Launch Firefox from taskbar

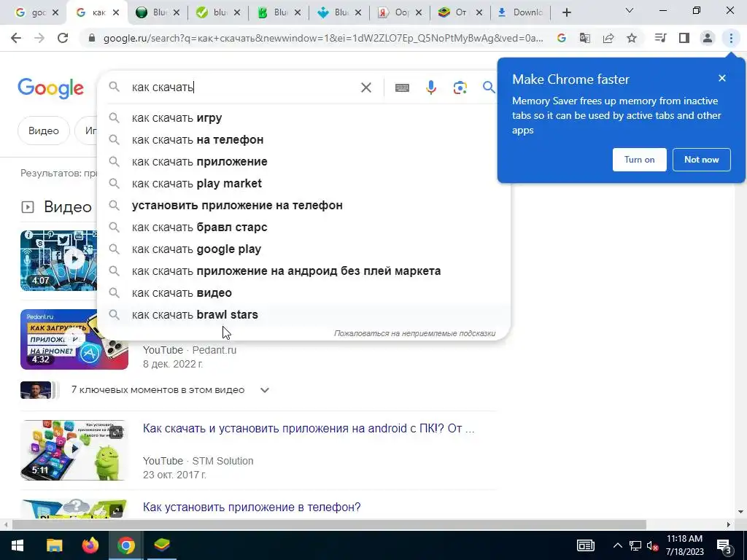pos(90,545)
